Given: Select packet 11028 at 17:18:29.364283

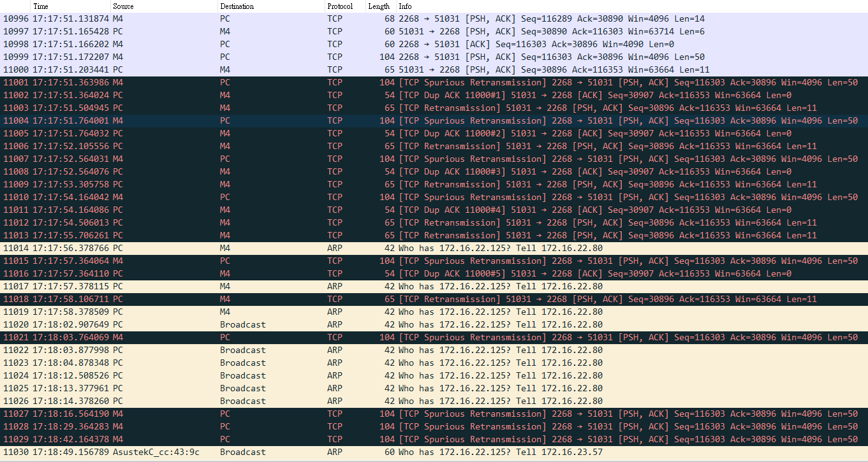Looking at the screenshot, I should point(434,427).
